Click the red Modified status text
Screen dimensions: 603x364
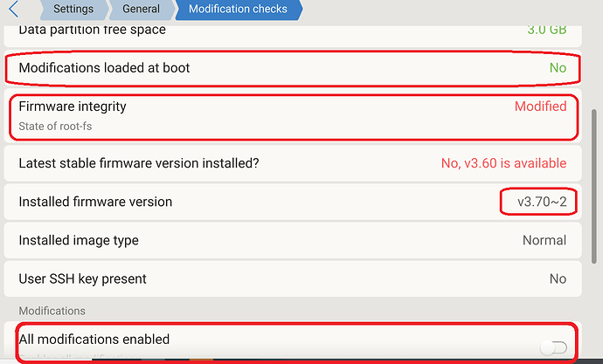click(x=540, y=106)
